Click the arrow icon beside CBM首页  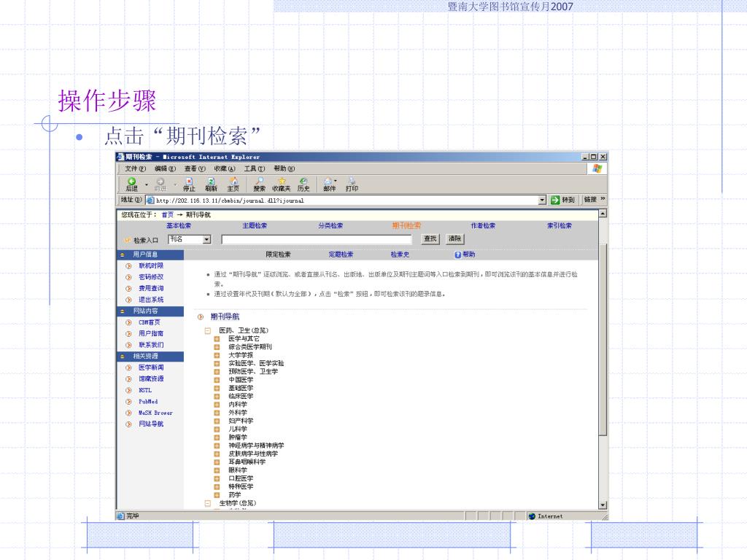[128, 322]
